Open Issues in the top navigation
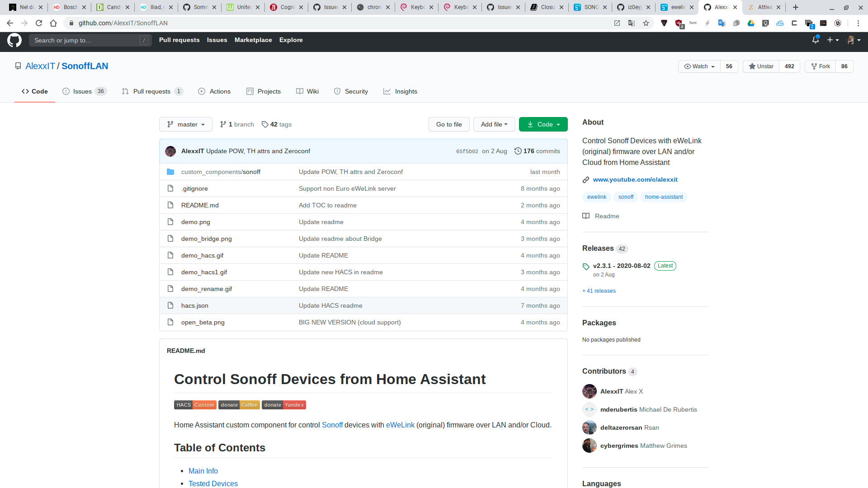 click(x=217, y=40)
